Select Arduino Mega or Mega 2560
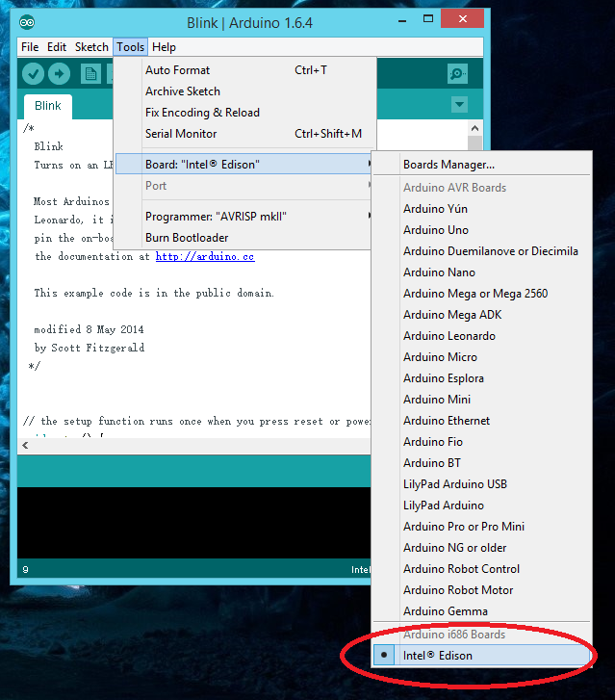Screen dimensions: 615x700 (x=482, y=294)
